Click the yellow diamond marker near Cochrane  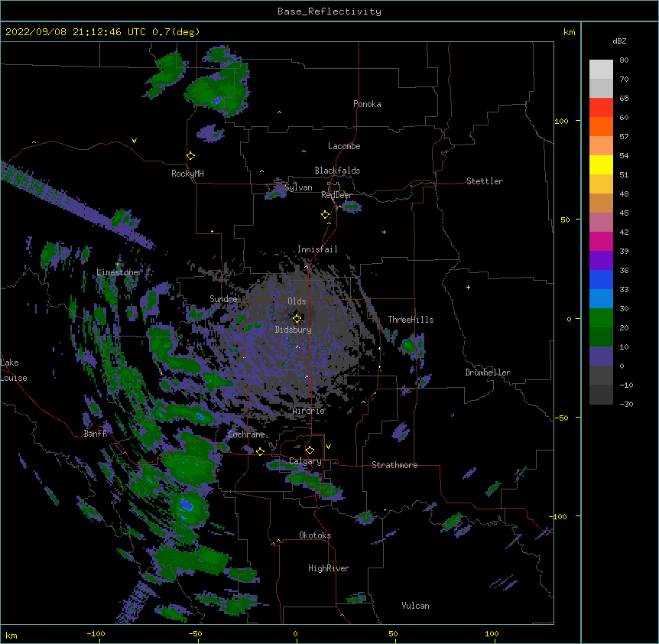260,451
